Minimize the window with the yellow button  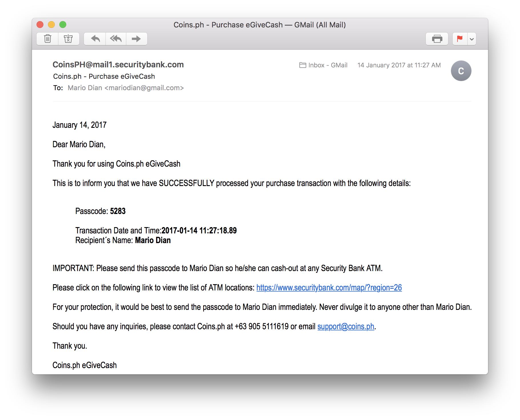(51, 25)
